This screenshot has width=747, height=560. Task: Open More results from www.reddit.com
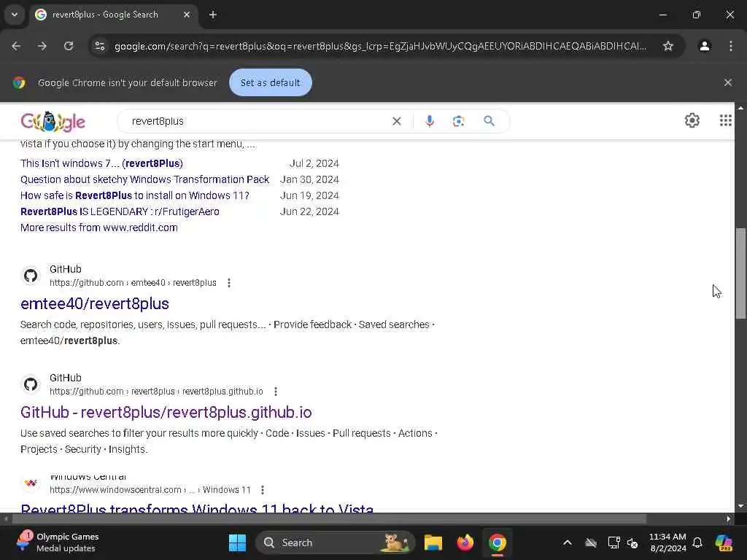tap(99, 227)
